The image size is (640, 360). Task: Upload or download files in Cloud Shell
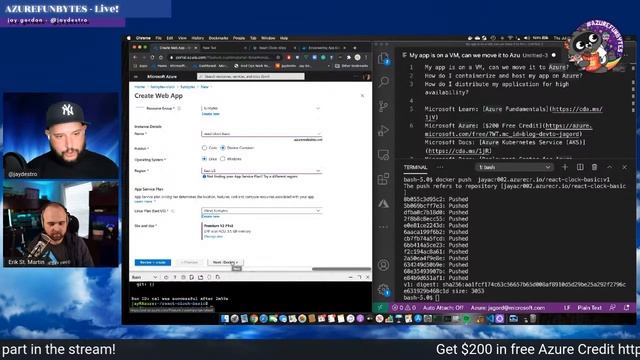click(192, 277)
